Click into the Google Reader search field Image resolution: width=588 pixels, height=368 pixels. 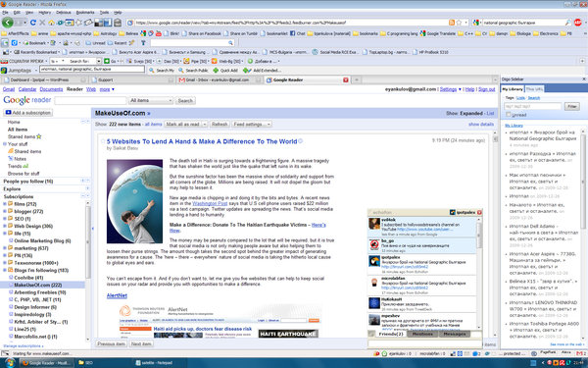[x=90, y=101]
